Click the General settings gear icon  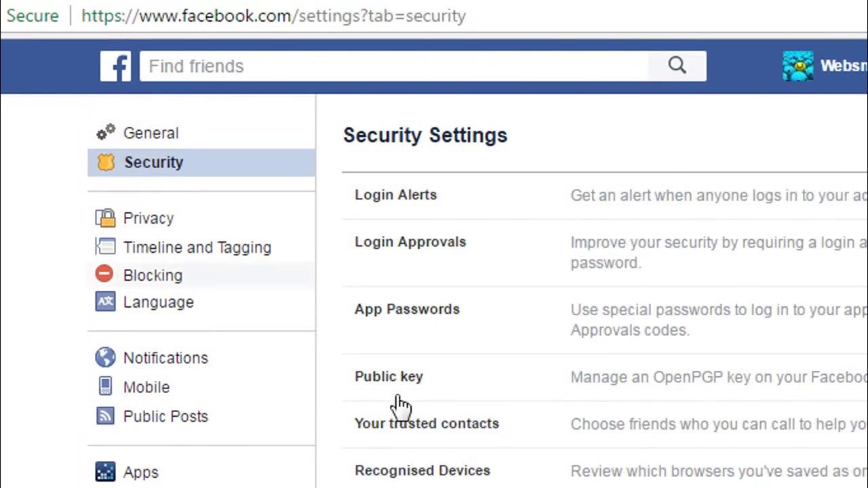(x=105, y=133)
